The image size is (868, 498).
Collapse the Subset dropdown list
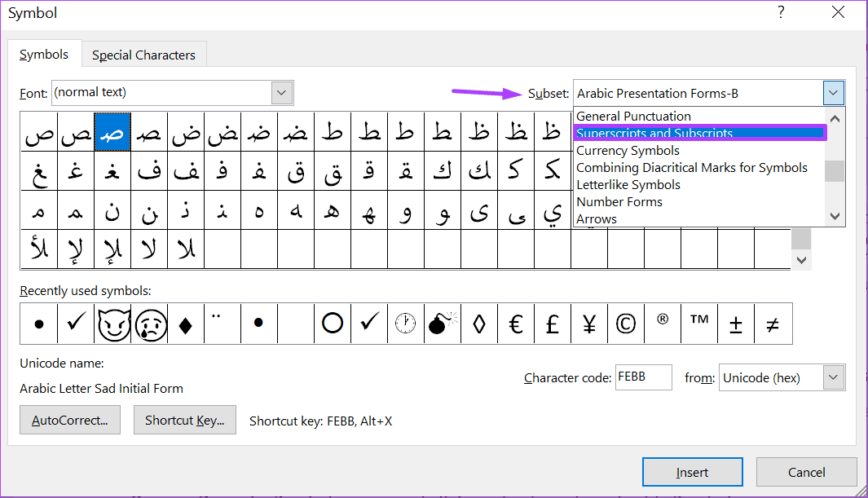(x=833, y=92)
